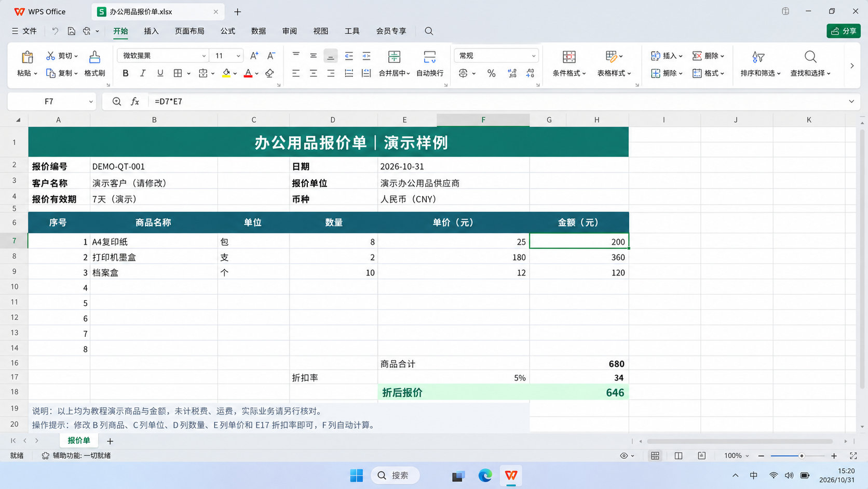Open the zoom 100% dropdown
868x489 pixels.
(x=737, y=456)
